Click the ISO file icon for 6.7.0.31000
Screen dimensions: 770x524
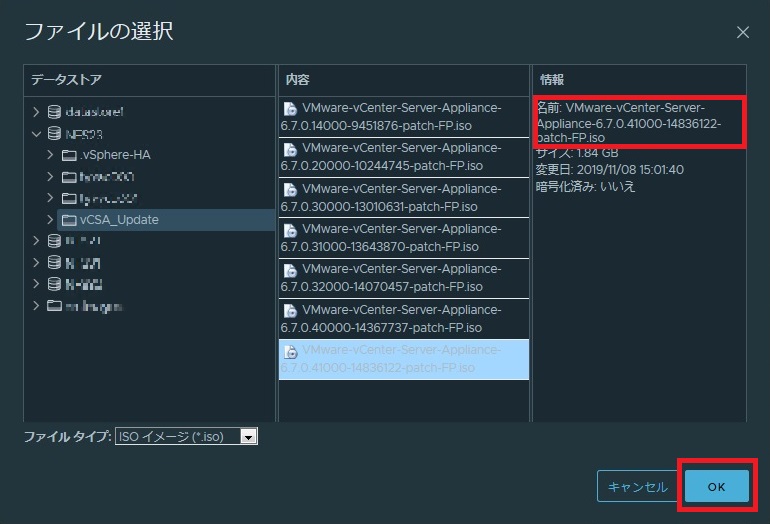tap(290, 230)
